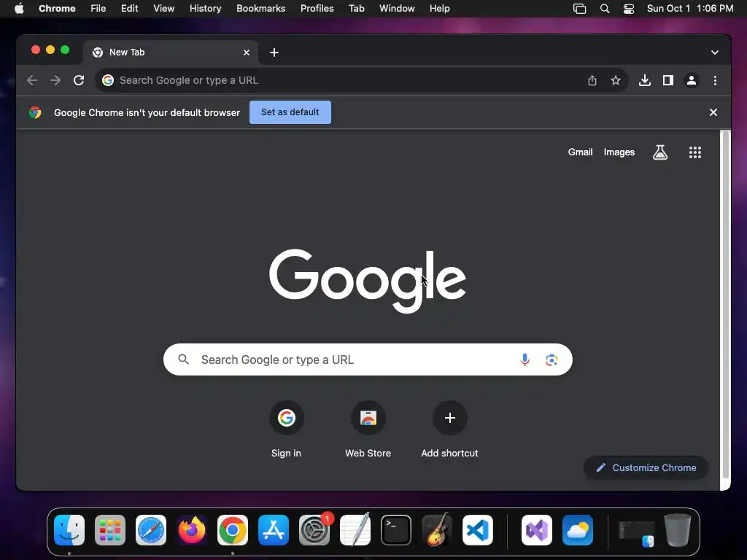The image size is (747, 560).
Task: Open Terminal from the Dock
Action: tap(396, 530)
